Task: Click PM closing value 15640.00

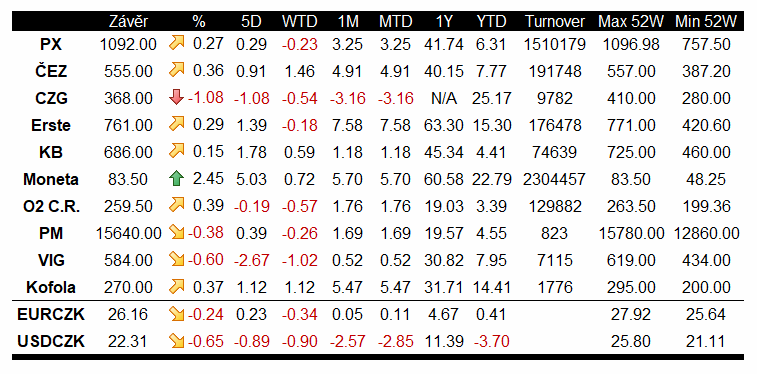Action: coord(128,234)
